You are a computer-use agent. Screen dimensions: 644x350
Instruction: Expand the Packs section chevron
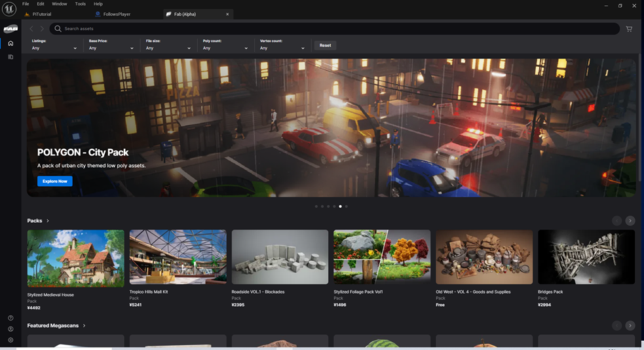(x=48, y=221)
